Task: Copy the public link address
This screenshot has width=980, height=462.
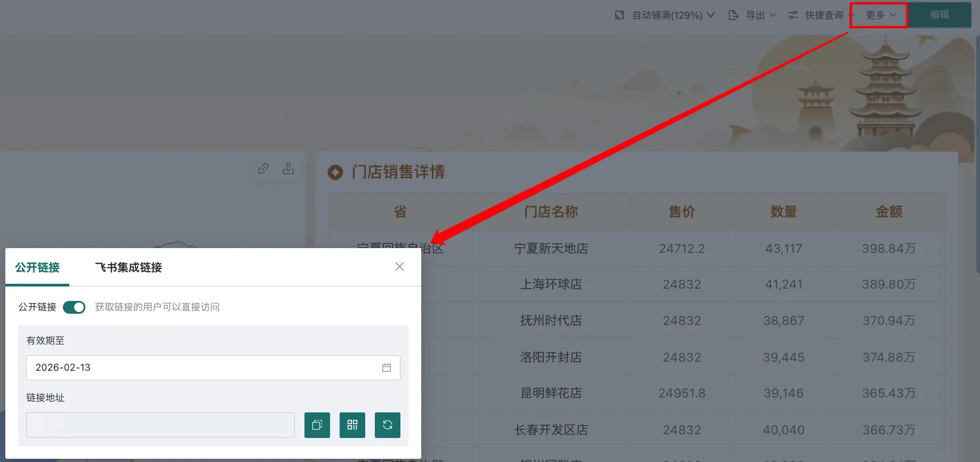Action: 317,425
